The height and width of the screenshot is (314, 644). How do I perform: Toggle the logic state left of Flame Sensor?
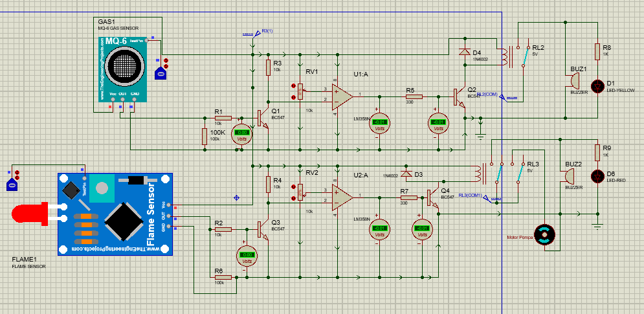(12, 185)
